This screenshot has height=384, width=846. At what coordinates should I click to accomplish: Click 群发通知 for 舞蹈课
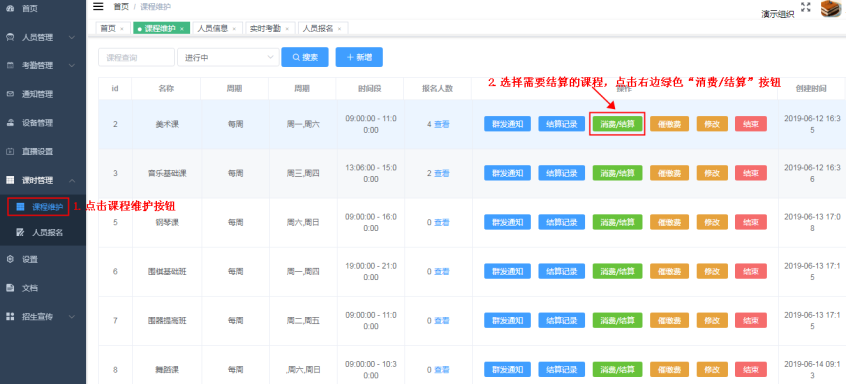[x=508, y=369]
